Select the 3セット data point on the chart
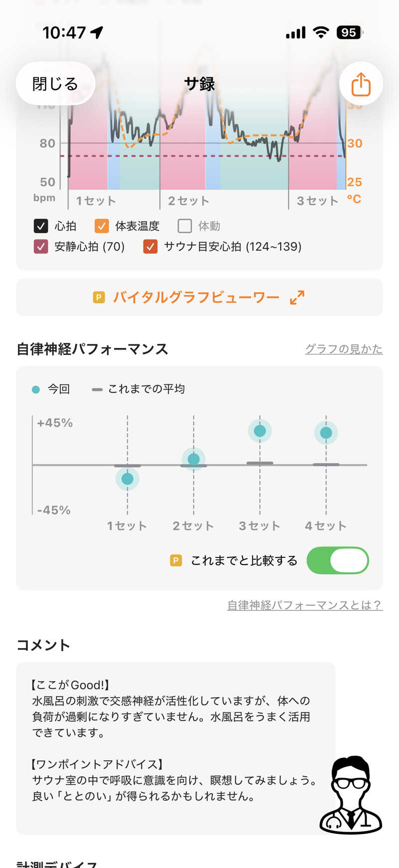This screenshot has width=399, height=868. pyautogui.click(x=260, y=431)
